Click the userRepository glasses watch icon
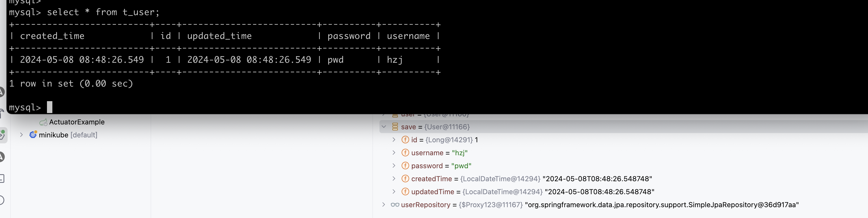This screenshot has width=868, height=218. click(395, 205)
